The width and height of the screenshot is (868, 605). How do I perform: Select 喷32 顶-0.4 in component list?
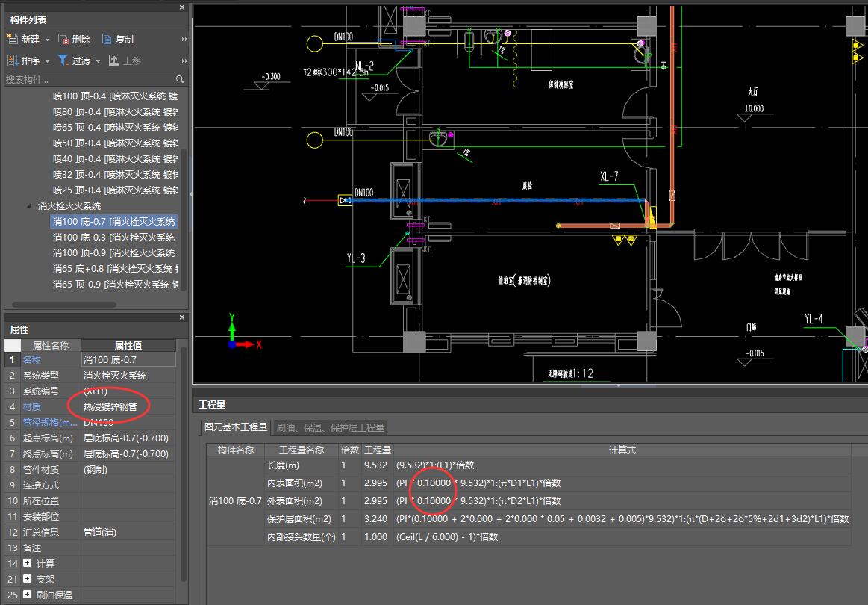(x=115, y=174)
